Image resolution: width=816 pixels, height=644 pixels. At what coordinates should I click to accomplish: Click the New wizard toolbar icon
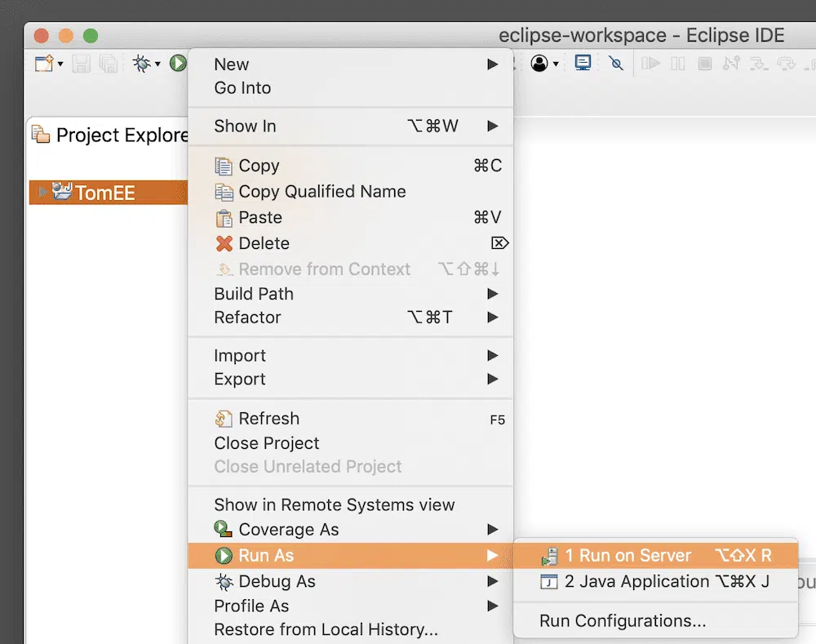click(43, 64)
